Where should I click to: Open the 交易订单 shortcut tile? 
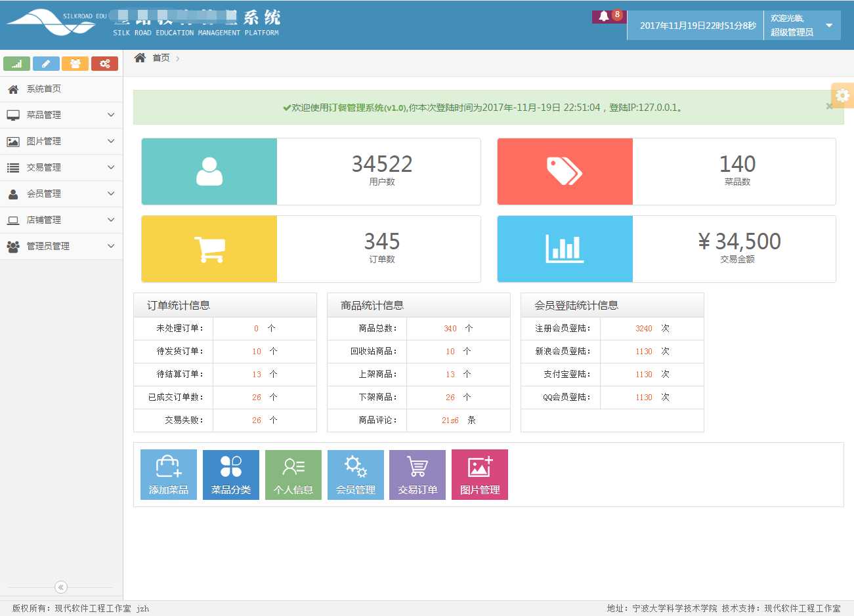pos(417,474)
